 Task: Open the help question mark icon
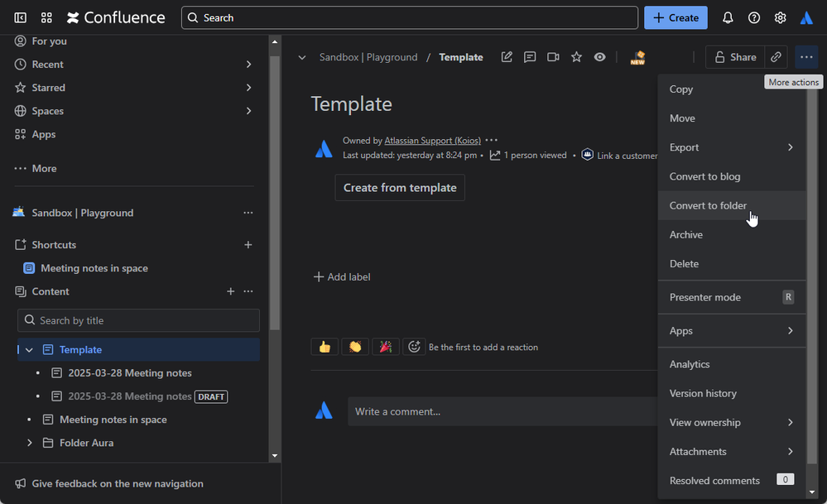click(754, 17)
